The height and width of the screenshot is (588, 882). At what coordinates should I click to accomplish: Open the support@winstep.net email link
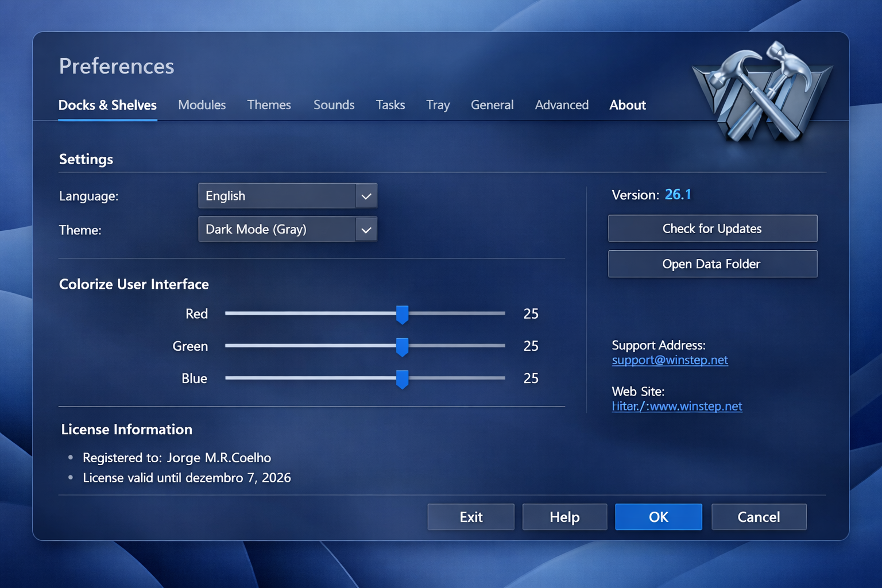pyautogui.click(x=670, y=360)
